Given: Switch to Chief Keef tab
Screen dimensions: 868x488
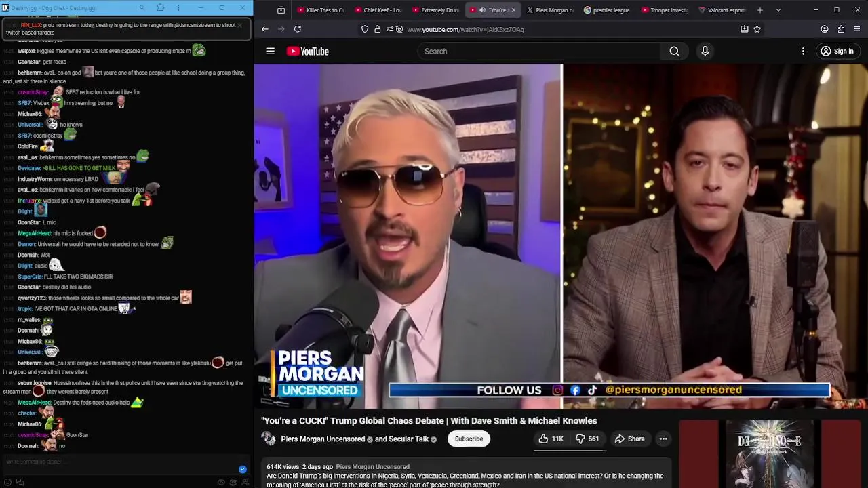Looking at the screenshot, I should pos(378,10).
